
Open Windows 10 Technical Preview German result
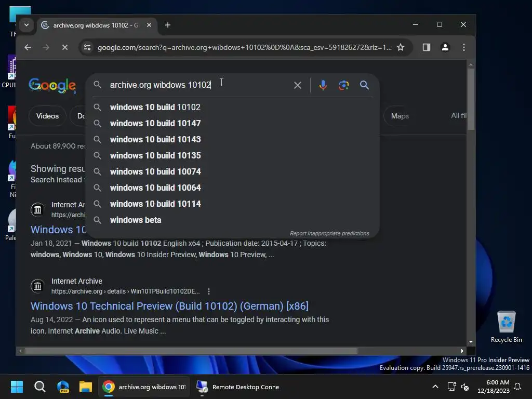170,306
